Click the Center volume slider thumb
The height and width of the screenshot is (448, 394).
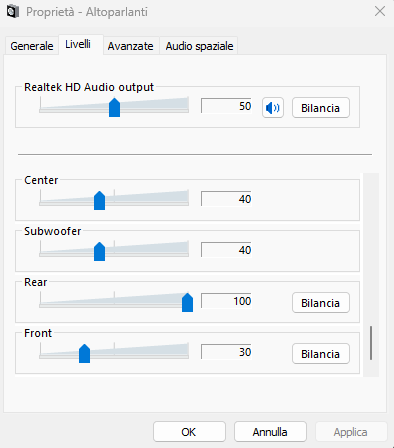[99, 200]
